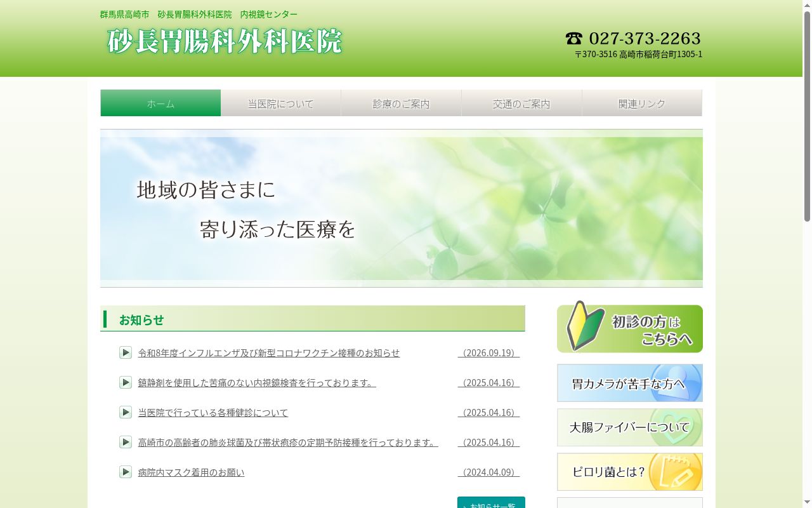Click the arrow icon beside マスク着用 notice

(126, 472)
